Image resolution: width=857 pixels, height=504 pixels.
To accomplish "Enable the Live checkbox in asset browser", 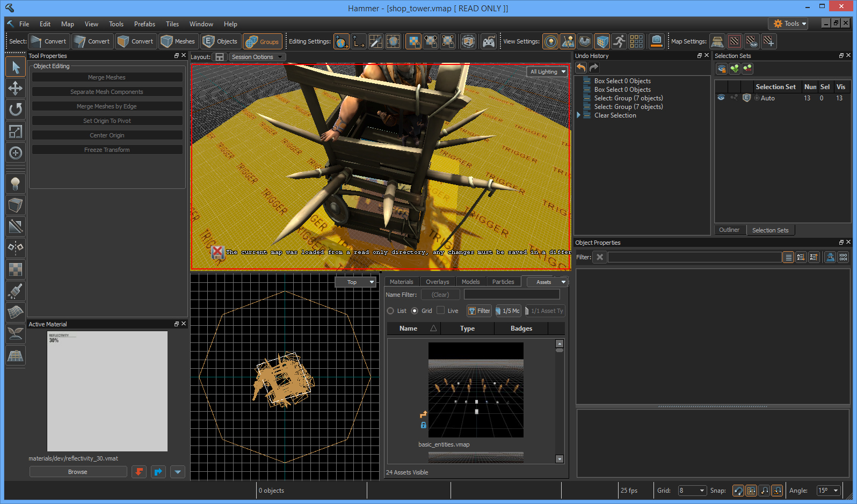I will click(441, 310).
